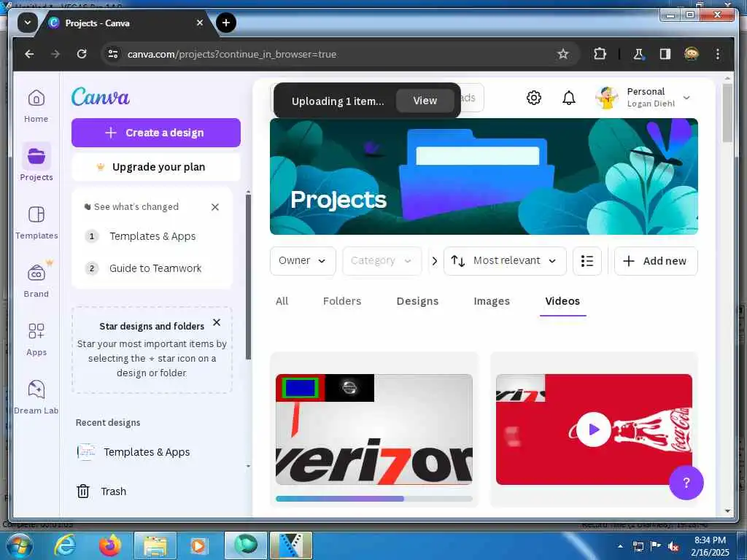Switch to the Images tab
Image resolution: width=747 pixels, height=560 pixels.
[x=492, y=301]
